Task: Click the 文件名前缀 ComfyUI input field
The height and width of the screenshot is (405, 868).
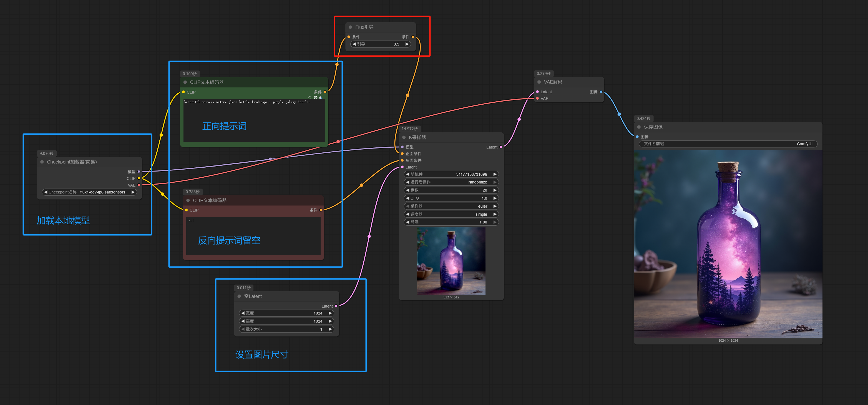Action: point(728,144)
